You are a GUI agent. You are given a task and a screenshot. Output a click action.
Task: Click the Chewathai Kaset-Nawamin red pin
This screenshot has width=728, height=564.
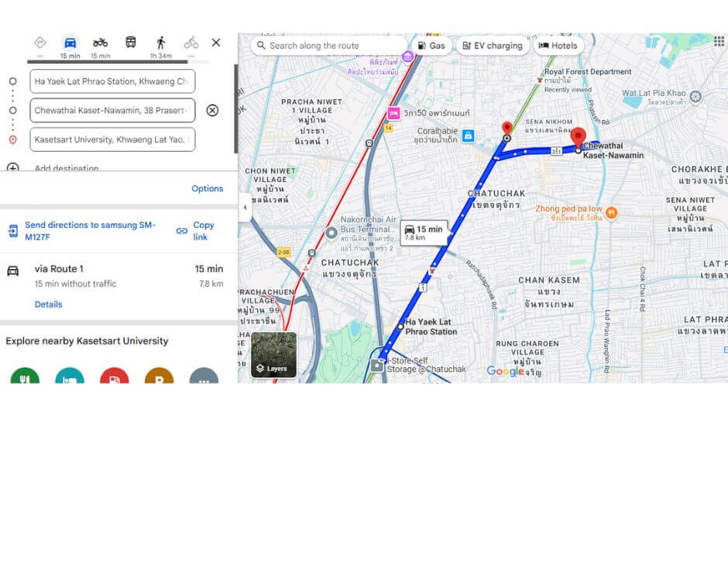point(578,138)
